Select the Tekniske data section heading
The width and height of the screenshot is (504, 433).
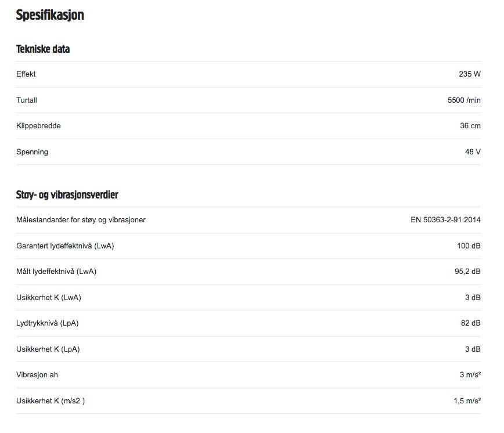[43, 49]
